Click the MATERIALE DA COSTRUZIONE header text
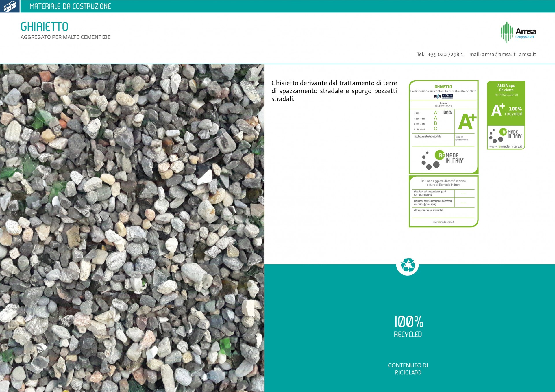555x392 pixels. click(x=70, y=6)
